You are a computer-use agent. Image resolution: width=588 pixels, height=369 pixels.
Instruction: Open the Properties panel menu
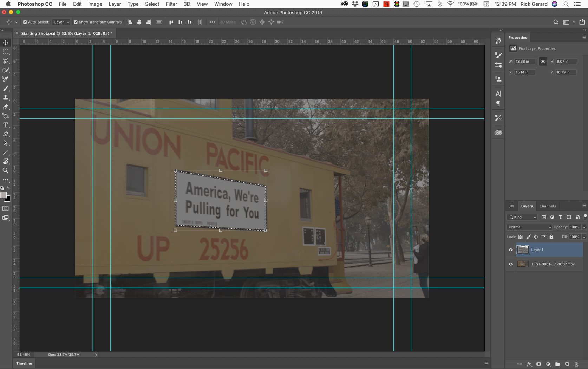click(x=584, y=37)
